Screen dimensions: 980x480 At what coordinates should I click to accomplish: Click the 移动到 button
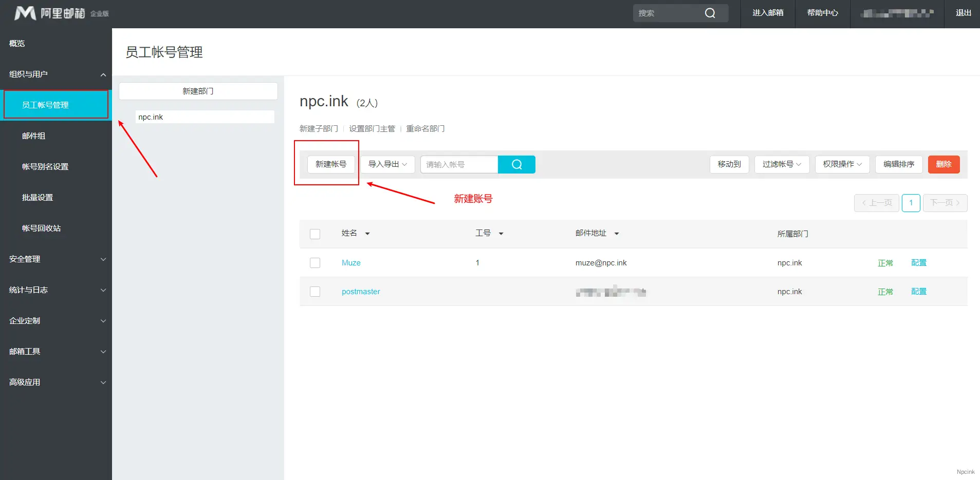pos(729,164)
